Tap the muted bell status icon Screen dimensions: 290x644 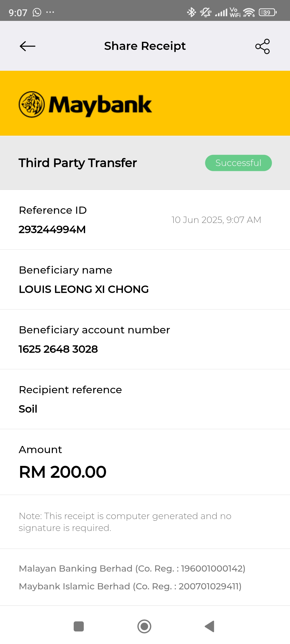(x=205, y=12)
